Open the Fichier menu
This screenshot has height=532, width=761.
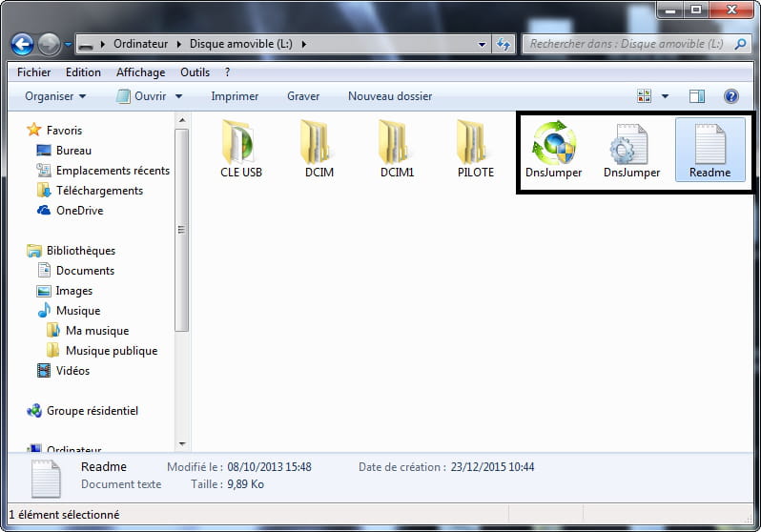34,72
